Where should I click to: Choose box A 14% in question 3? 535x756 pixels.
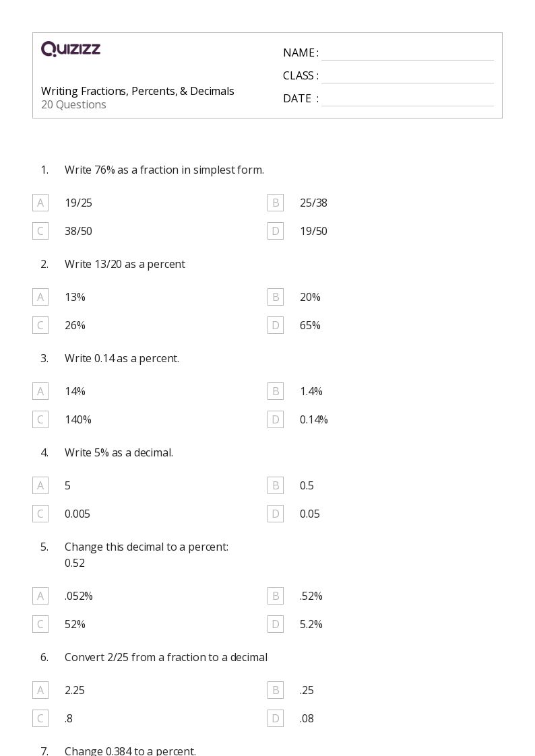[40, 391]
